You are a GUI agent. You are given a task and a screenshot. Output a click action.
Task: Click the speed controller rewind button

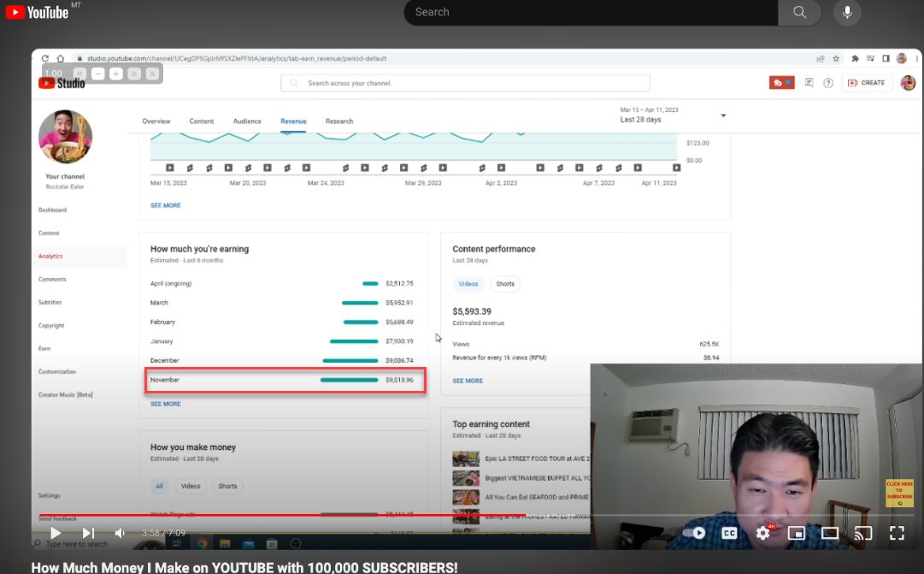tap(79, 74)
